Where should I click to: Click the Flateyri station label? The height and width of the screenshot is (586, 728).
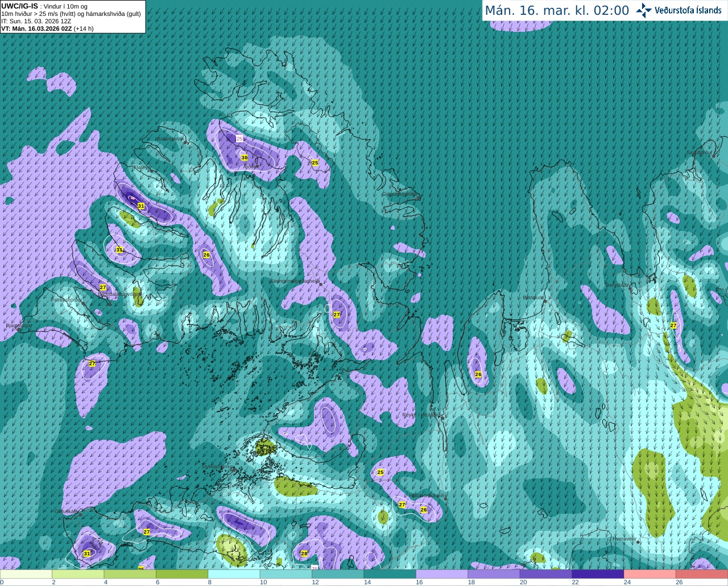[x=142, y=167]
